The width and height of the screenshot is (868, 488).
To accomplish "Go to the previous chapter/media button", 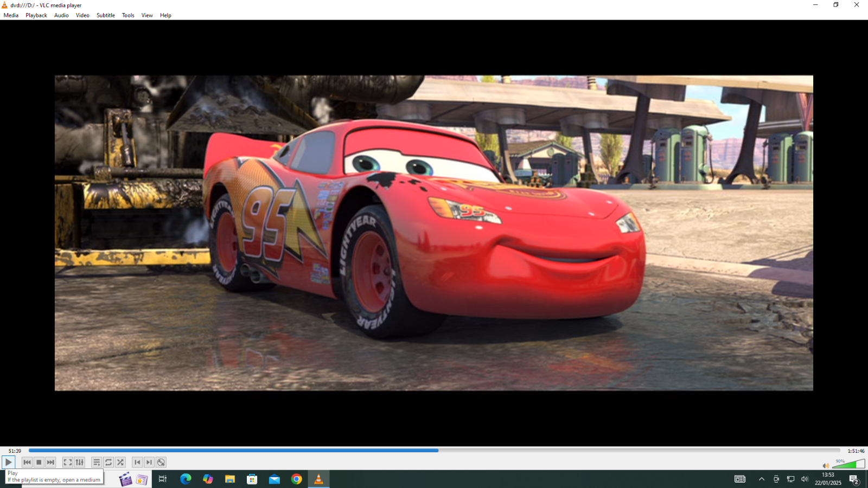I will pos(27,463).
